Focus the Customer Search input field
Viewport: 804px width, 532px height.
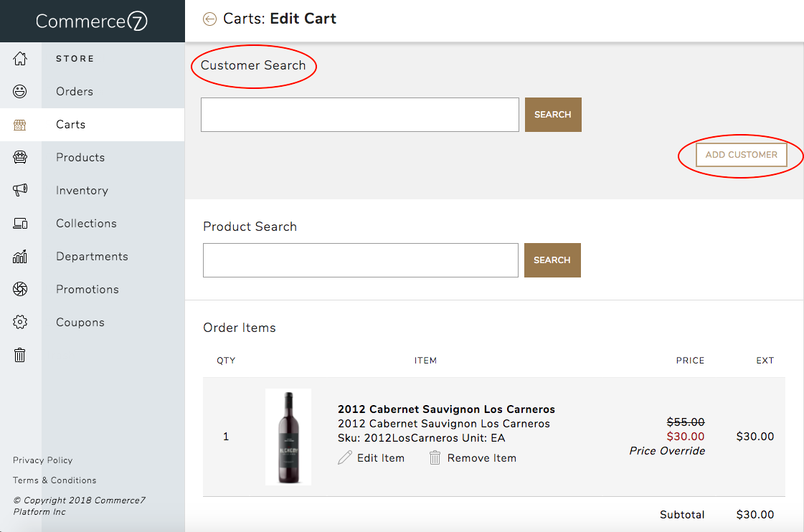coord(360,114)
